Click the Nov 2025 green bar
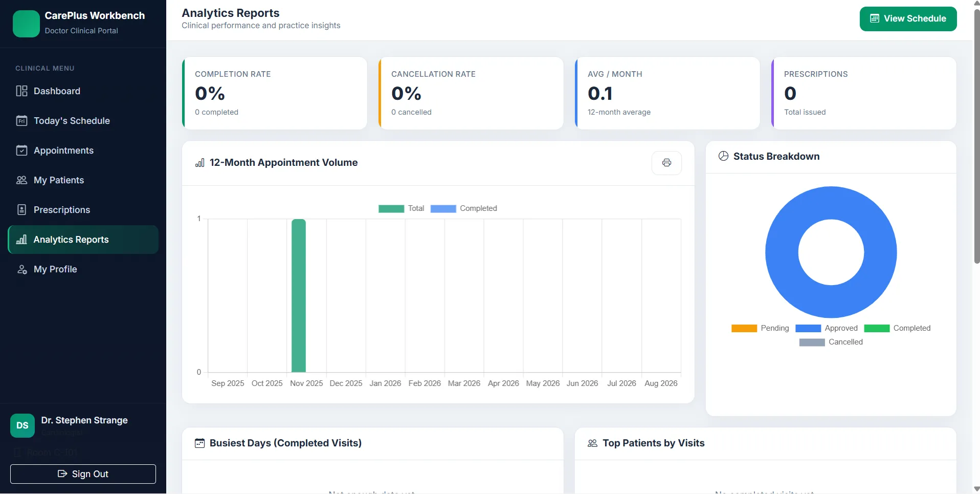Viewport: 980px width, 494px height. (299, 296)
